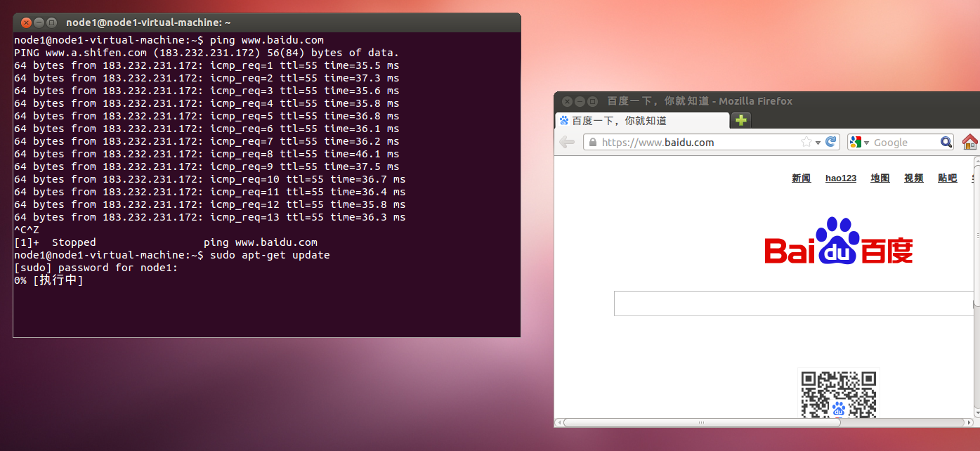This screenshot has width=980, height=451.
Task: Click the first 'ping www.baidu.com' command line
Action: pos(169,40)
